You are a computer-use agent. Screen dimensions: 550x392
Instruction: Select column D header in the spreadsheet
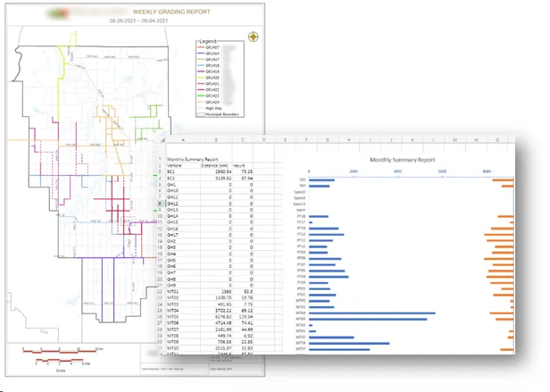tap(263, 139)
